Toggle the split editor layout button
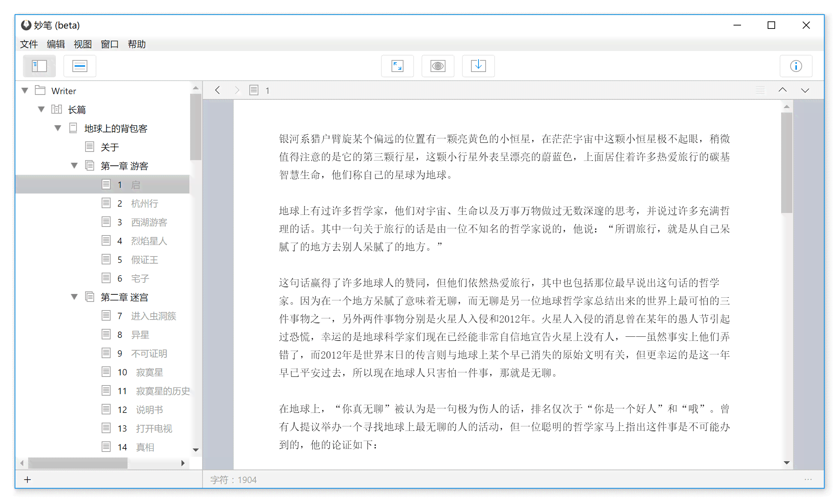 pos(79,66)
